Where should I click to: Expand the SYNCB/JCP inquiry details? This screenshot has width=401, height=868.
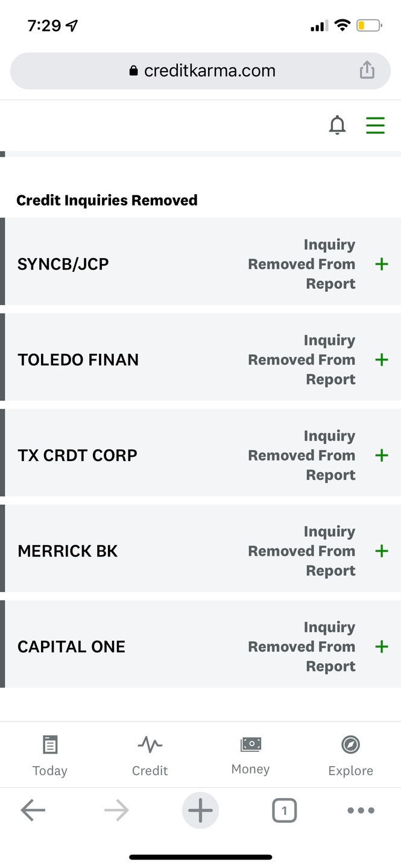(381, 264)
